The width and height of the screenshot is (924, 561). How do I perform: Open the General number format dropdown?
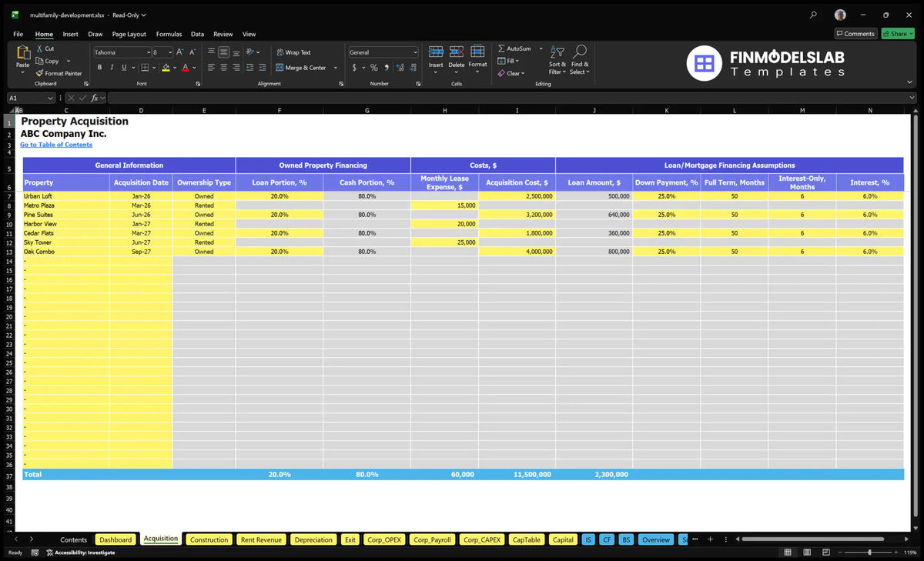415,52
